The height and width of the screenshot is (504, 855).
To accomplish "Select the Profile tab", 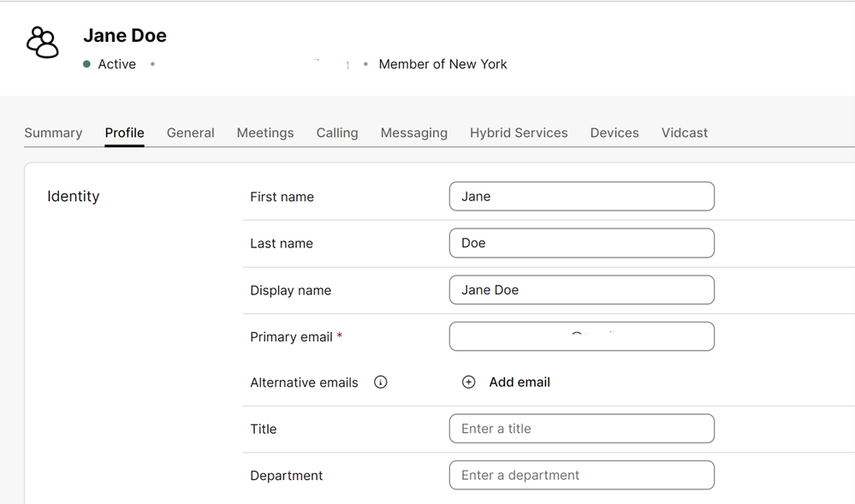I will pyautogui.click(x=124, y=133).
